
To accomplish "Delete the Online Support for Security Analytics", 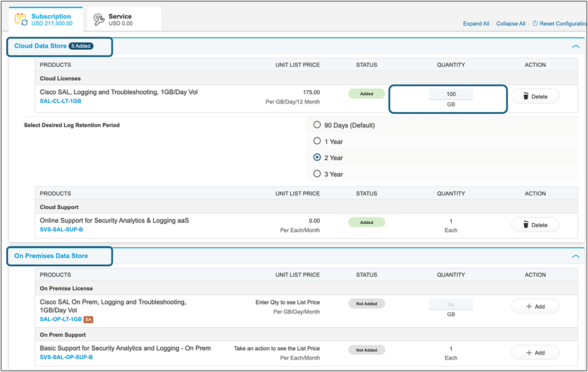I will click(535, 224).
